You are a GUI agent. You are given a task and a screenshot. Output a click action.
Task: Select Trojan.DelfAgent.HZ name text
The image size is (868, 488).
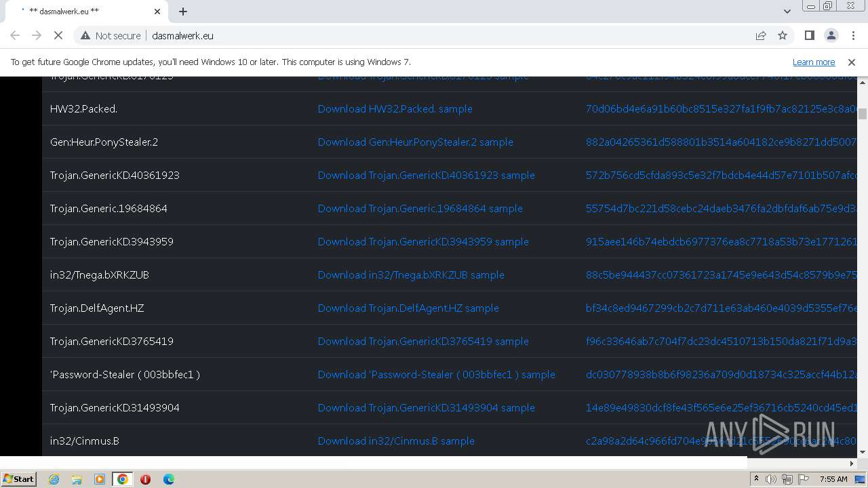[x=97, y=308]
